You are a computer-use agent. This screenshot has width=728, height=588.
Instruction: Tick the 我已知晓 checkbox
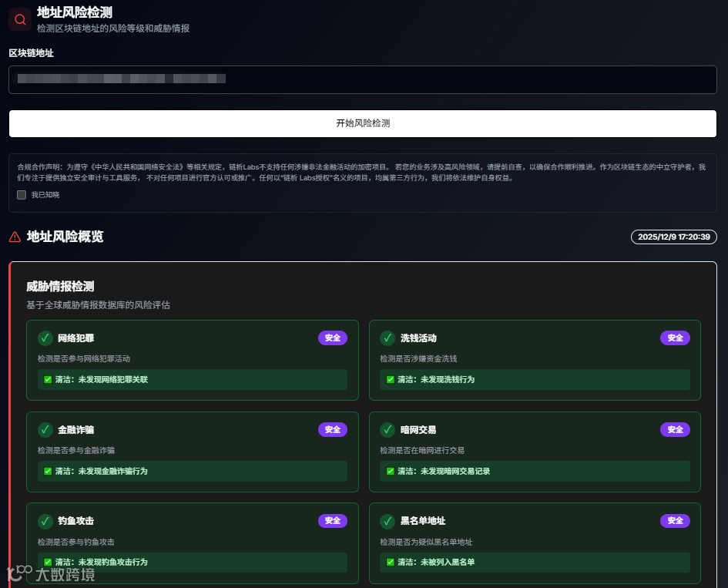(x=22, y=195)
